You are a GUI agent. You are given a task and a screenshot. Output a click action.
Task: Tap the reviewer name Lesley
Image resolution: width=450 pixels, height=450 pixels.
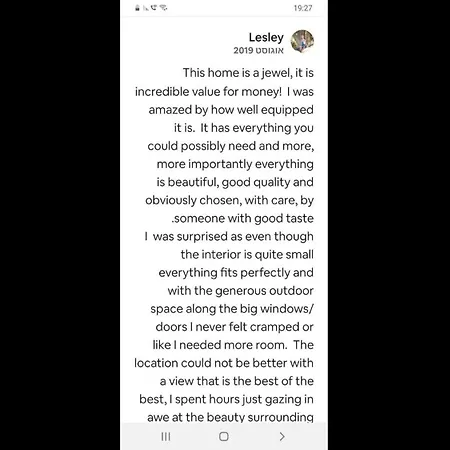coord(266,37)
